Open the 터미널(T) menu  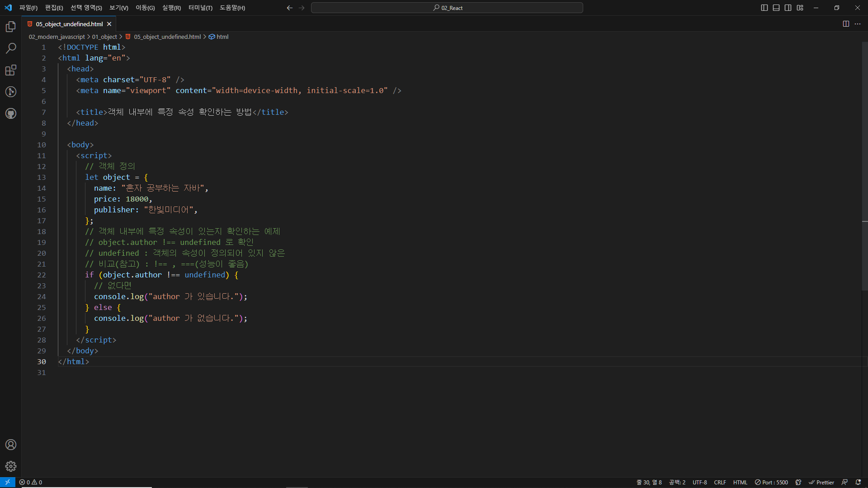[x=200, y=8]
